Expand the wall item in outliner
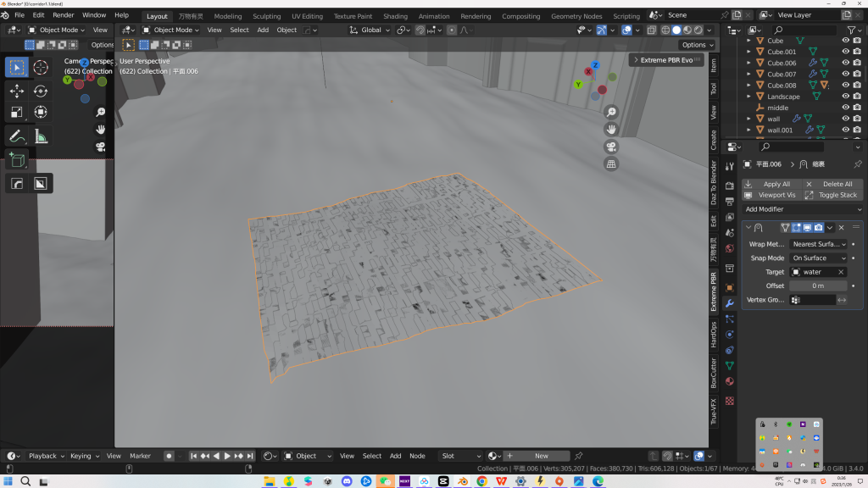Image resolution: width=868 pixels, height=488 pixels. pyautogui.click(x=748, y=119)
